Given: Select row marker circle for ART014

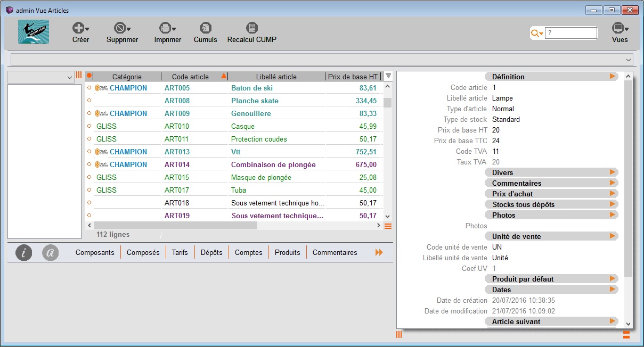Looking at the screenshot, I should click(x=89, y=164).
